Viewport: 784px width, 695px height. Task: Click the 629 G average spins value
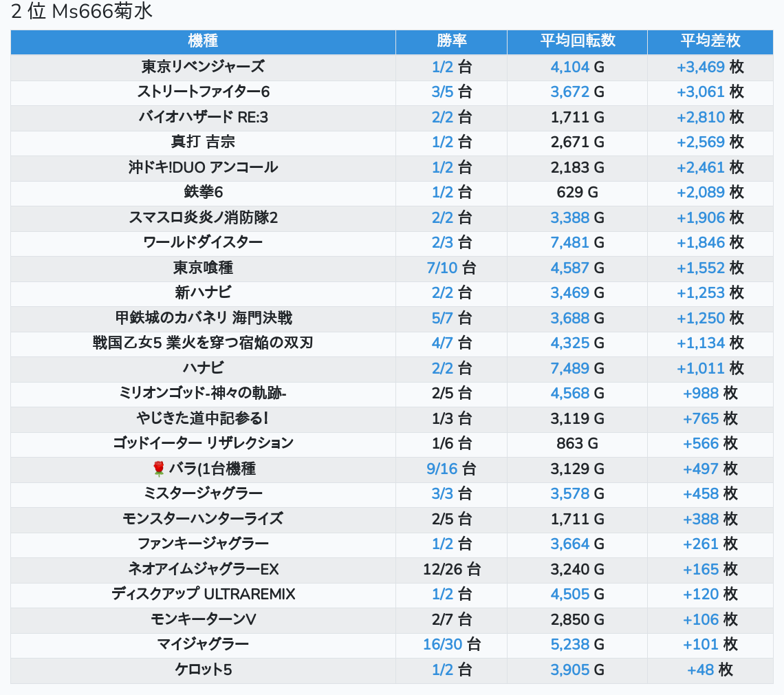click(x=578, y=192)
